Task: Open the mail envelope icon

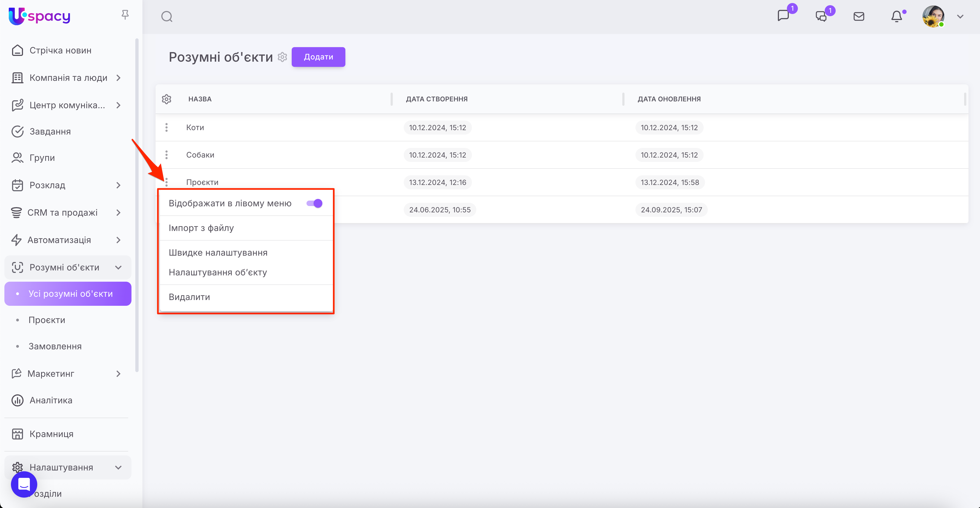Action: pos(859,16)
